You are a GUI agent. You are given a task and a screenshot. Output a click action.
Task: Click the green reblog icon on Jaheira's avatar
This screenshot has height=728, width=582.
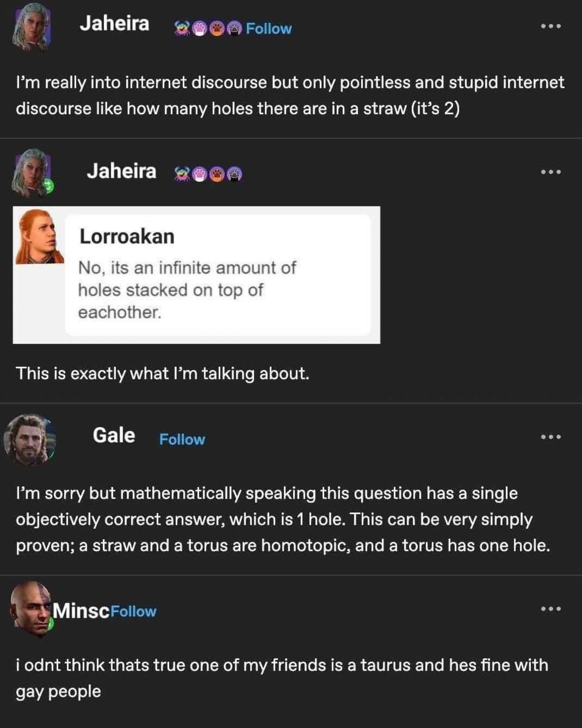click(x=48, y=187)
